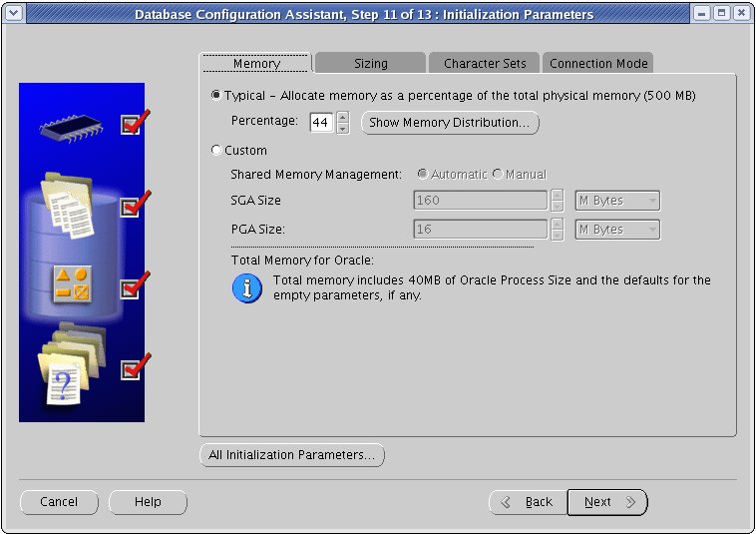Click the database documents folder icon
This screenshot has width=756, height=534.
click(69, 206)
